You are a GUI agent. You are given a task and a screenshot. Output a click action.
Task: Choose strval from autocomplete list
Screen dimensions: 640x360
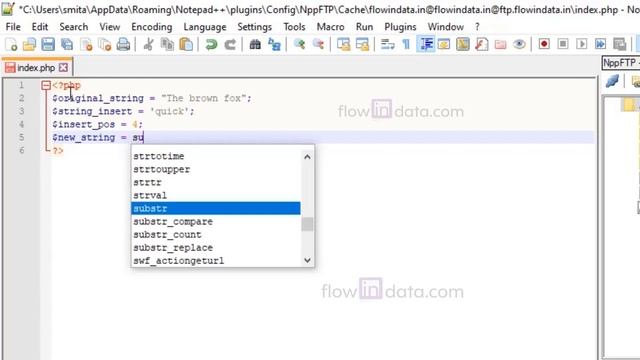[216, 195]
